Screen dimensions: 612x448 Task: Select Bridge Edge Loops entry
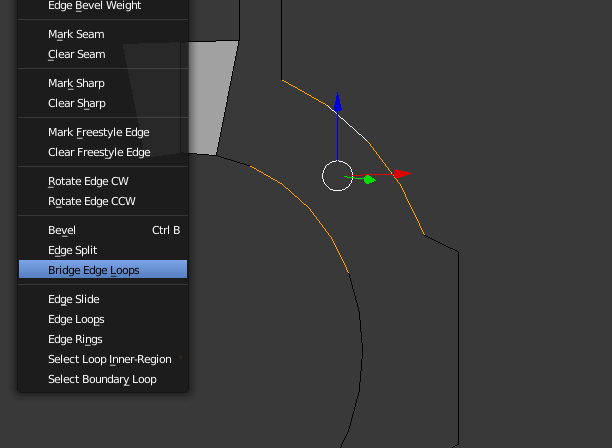tap(103, 269)
